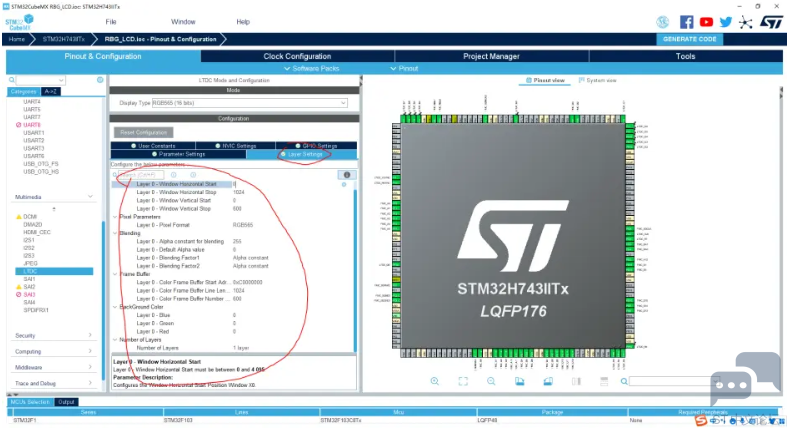789x435 pixels.
Task: Go to Home breadcrumb
Action: tap(16, 39)
